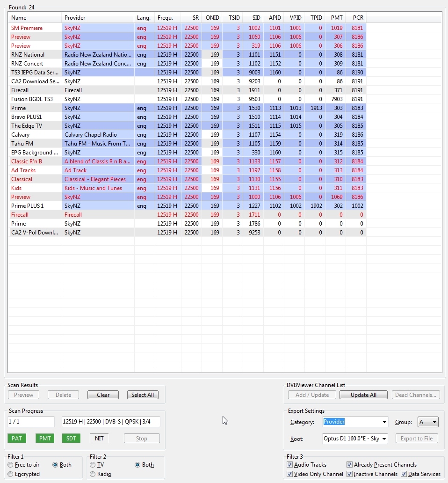Choose the Encrypted filter option
The height and width of the screenshot is (483, 448).
[11, 474]
